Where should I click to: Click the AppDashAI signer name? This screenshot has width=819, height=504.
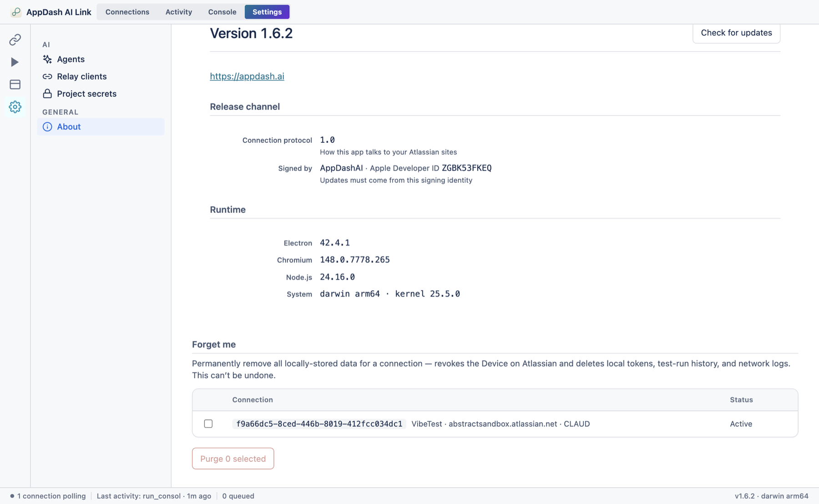coord(341,168)
